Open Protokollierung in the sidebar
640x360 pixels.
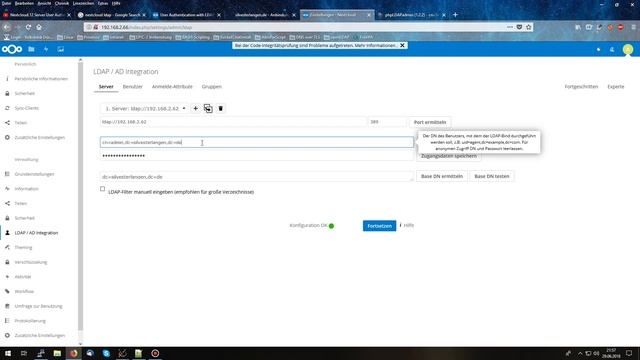(x=30, y=321)
